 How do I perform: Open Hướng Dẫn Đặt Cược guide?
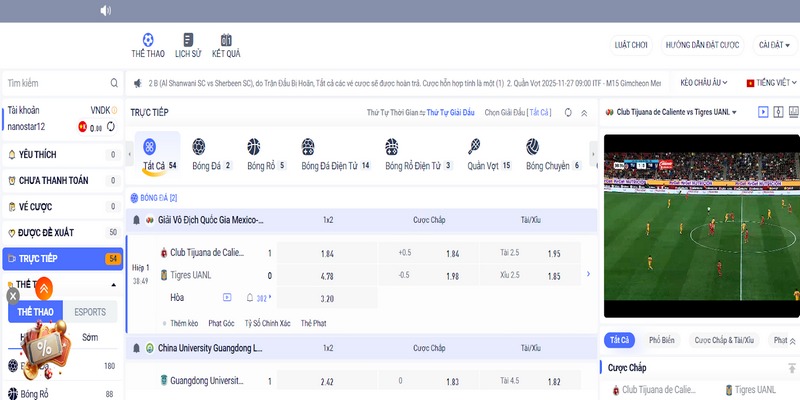[701, 45]
